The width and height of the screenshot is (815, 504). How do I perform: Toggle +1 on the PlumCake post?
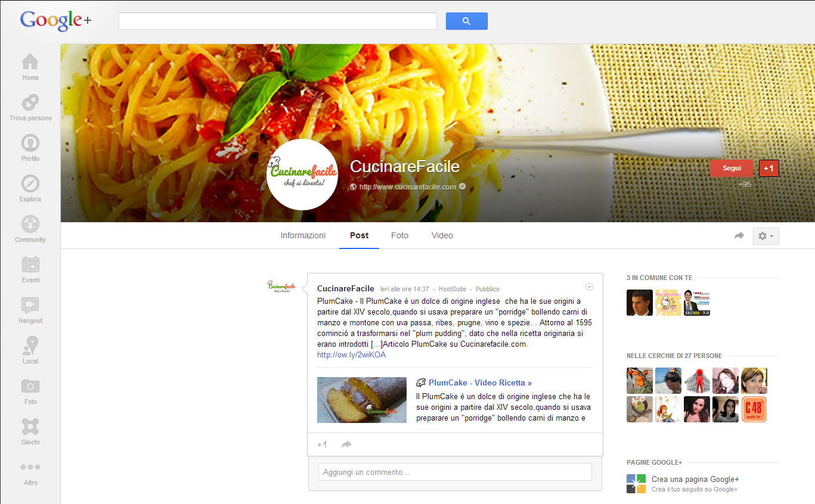pyautogui.click(x=322, y=444)
